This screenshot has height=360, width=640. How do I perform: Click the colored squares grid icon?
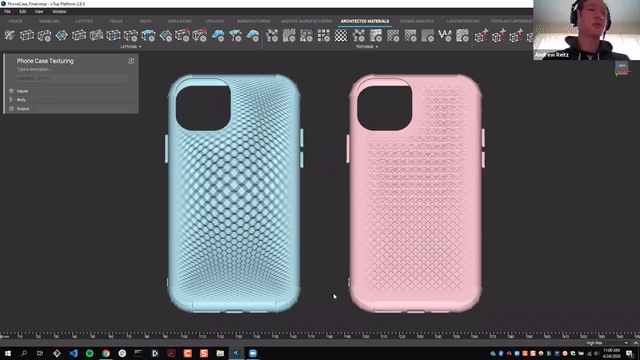click(324, 36)
